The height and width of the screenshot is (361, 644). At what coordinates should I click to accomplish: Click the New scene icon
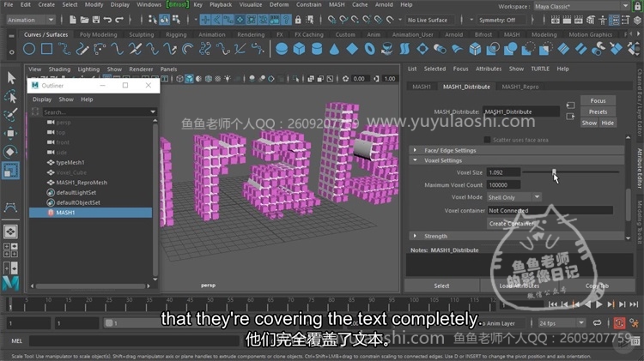pyautogui.click(x=73, y=20)
